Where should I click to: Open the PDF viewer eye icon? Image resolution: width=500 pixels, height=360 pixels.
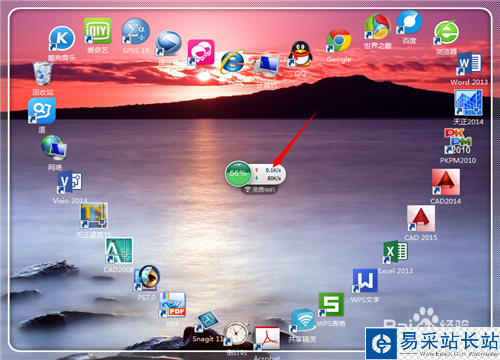coord(172,305)
